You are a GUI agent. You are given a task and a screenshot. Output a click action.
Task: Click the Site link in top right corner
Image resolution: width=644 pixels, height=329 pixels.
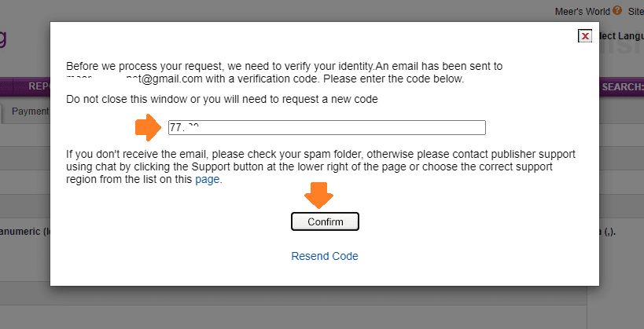636,12
